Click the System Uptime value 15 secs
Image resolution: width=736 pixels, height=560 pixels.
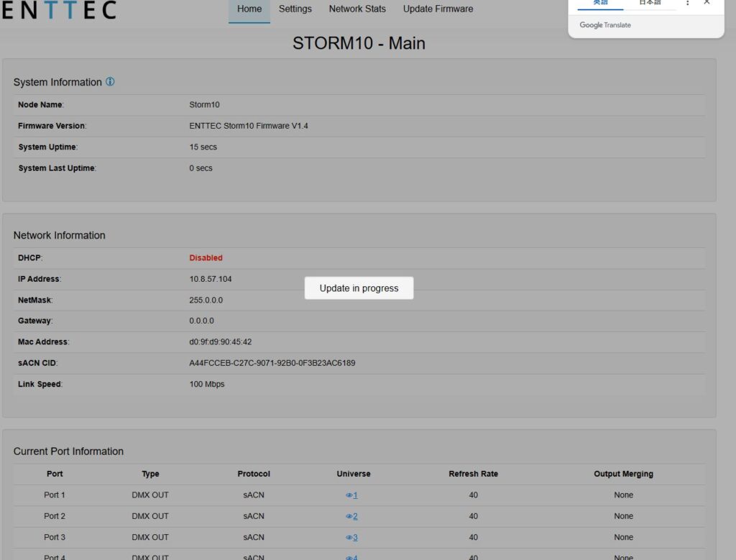(203, 147)
